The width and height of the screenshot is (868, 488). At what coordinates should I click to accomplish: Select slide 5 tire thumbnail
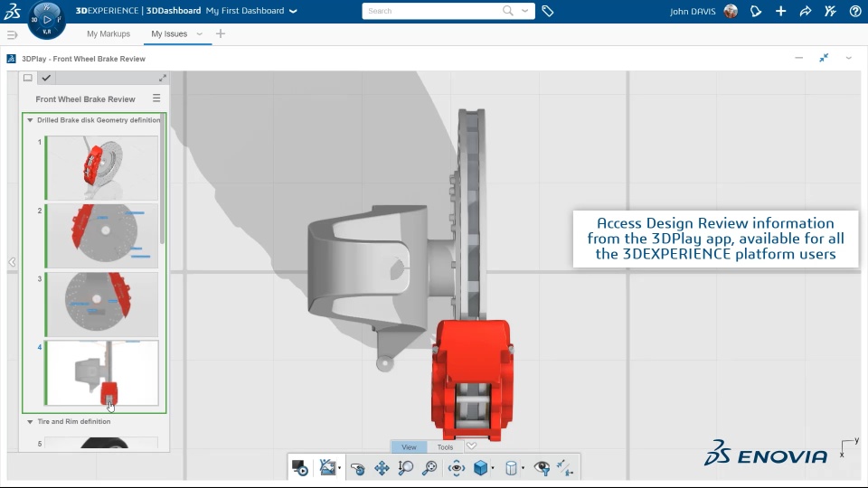tap(101, 443)
